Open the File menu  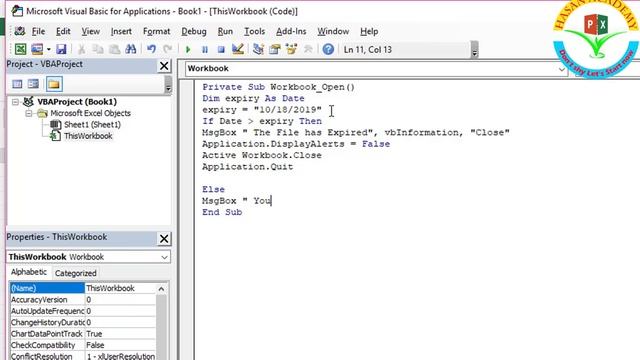coord(38,31)
